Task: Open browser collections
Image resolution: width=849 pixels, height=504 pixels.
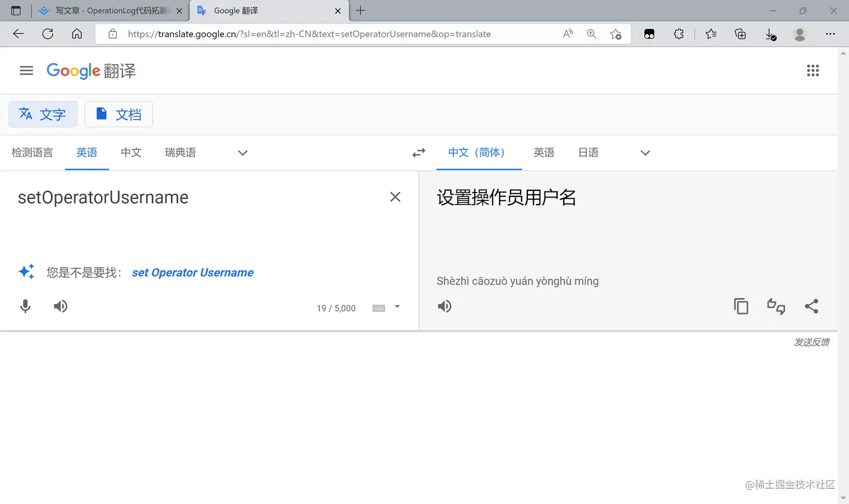Action: click(x=741, y=34)
